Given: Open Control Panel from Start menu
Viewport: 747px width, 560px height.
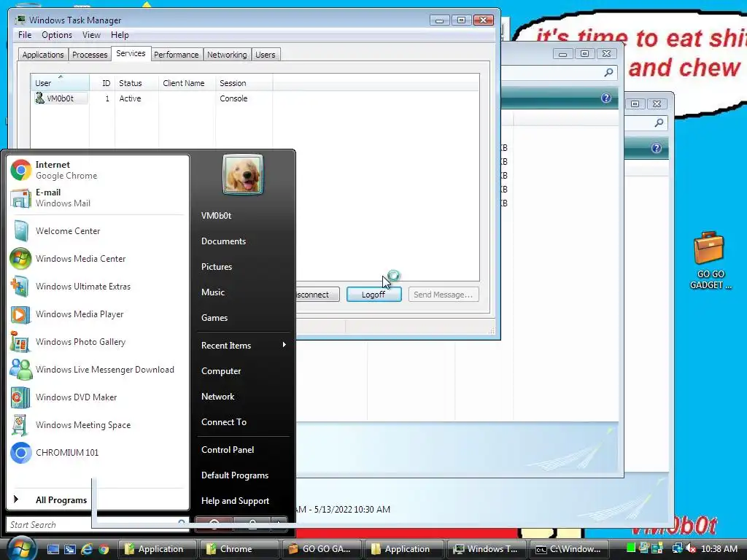Looking at the screenshot, I should click(x=243, y=449).
